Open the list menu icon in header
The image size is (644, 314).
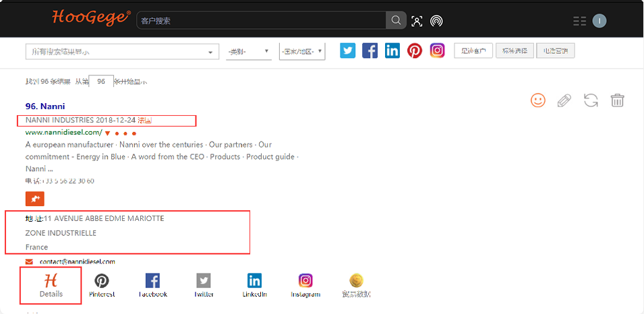point(579,21)
